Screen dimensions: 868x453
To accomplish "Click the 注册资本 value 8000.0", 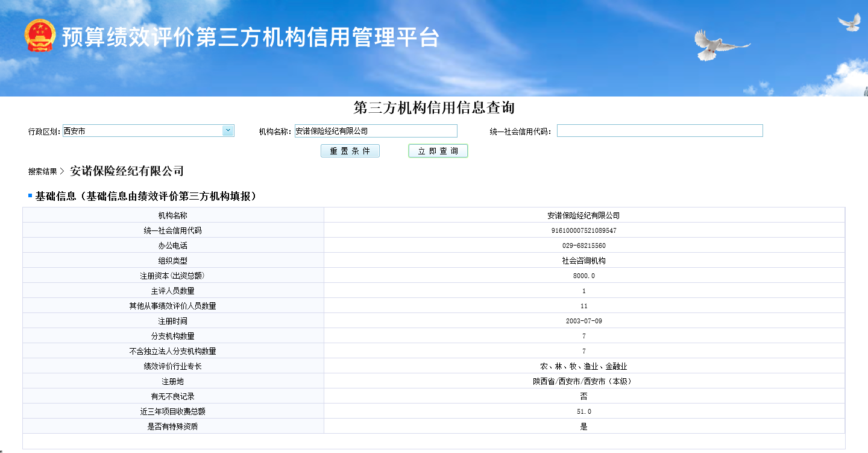I will [x=583, y=276].
